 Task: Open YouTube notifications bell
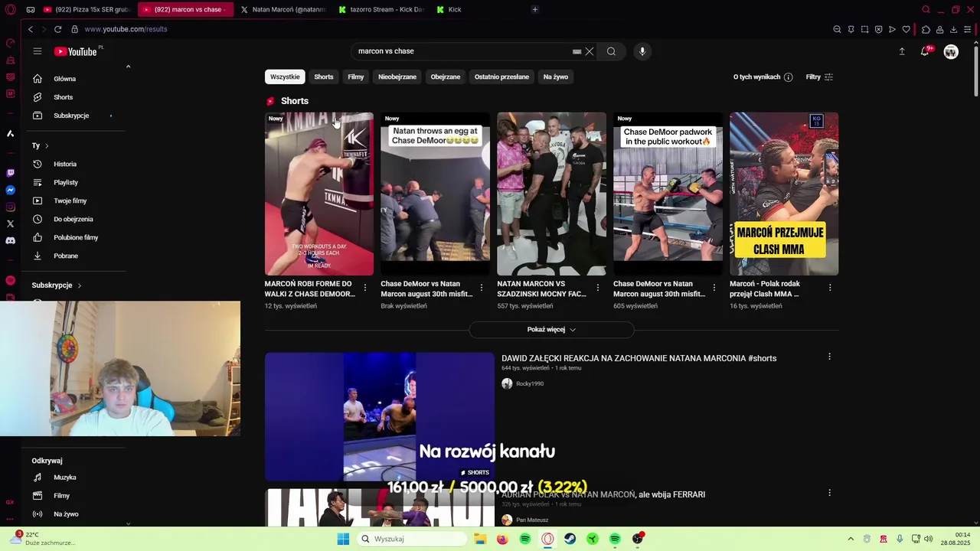click(925, 51)
